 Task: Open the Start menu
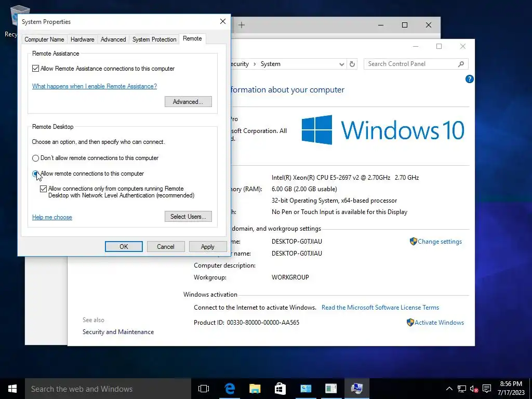(x=12, y=389)
